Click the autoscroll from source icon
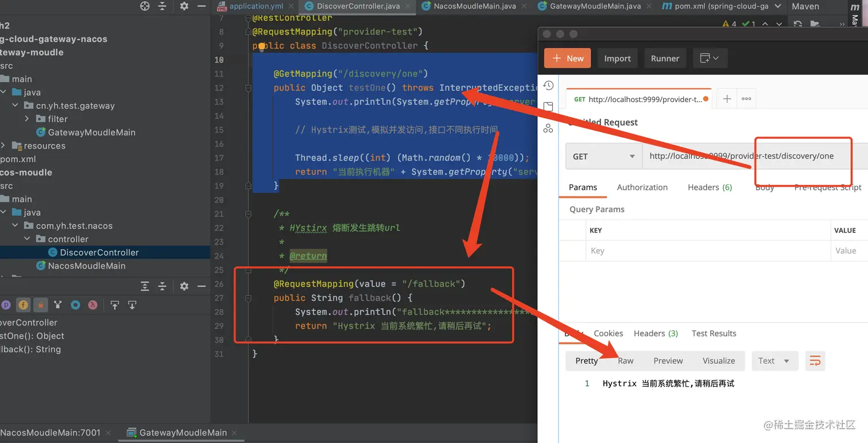Viewport: 868px width, 443px height. pos(132,305)
